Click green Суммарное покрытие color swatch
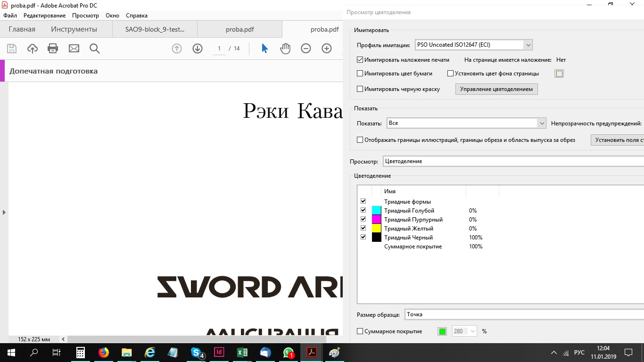This screenshot has height=362, width=644. coord(442,331)
